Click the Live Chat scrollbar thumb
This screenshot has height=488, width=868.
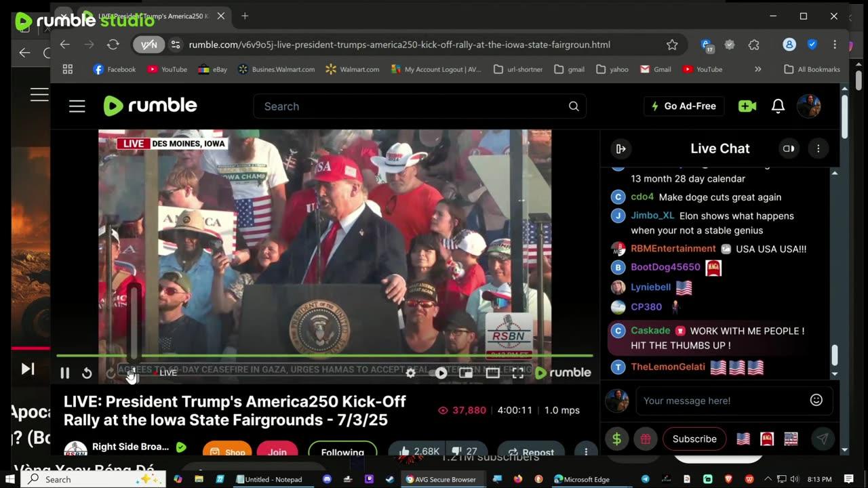tap(835, 354)
